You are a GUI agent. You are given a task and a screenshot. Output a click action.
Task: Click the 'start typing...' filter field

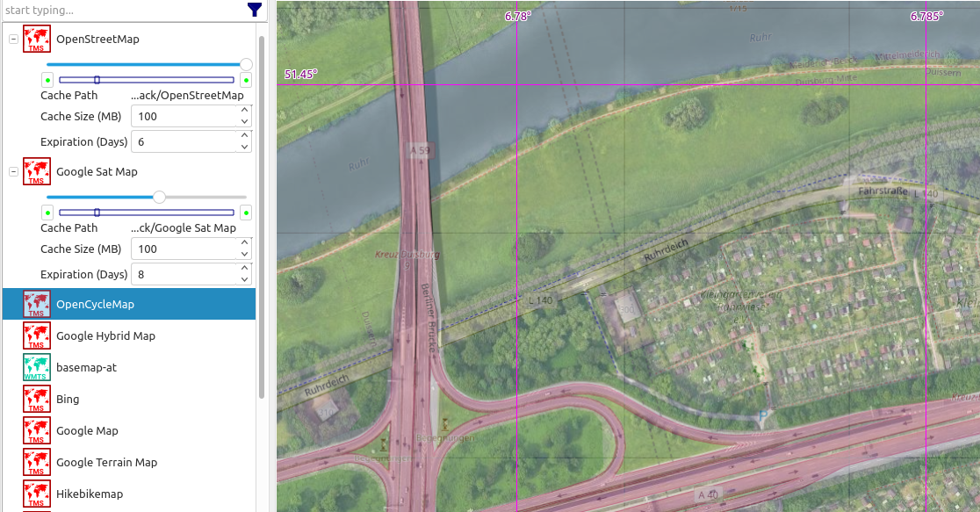point(123,11)
